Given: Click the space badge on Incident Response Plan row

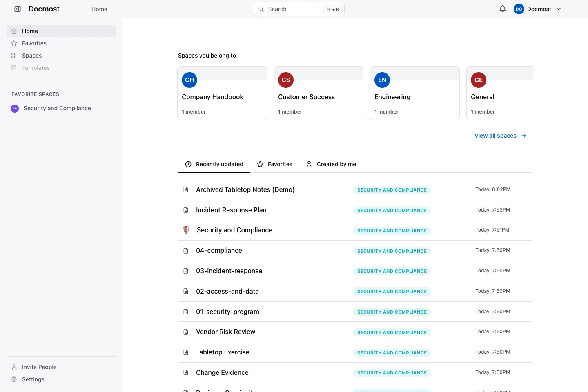Looking at the screenshot, I should coord(392,210).
